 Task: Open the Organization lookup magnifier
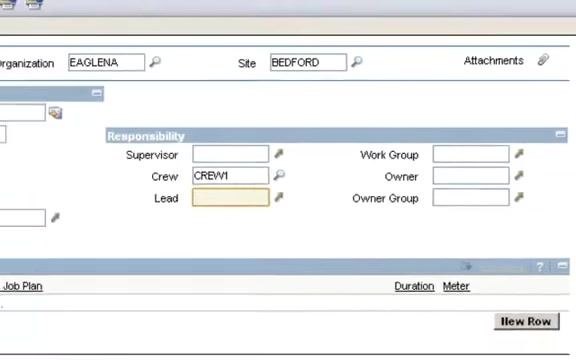click(x=155, y=61)
